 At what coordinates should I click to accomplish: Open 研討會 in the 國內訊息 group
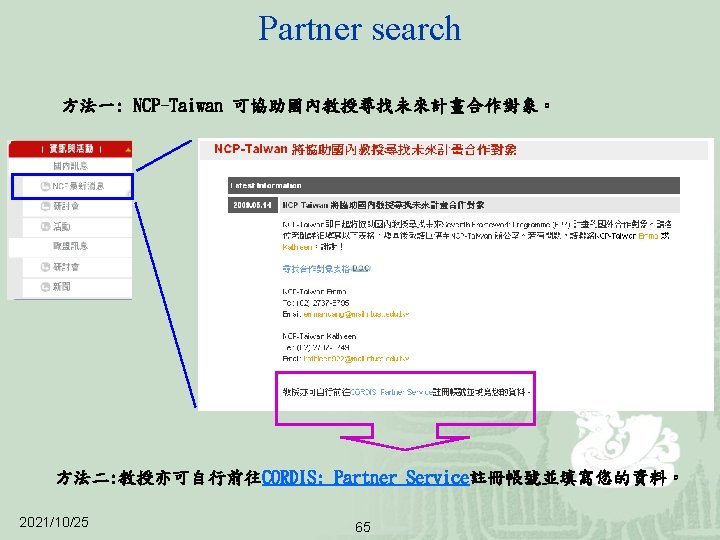pyautogui.click(x=66, y=206)
